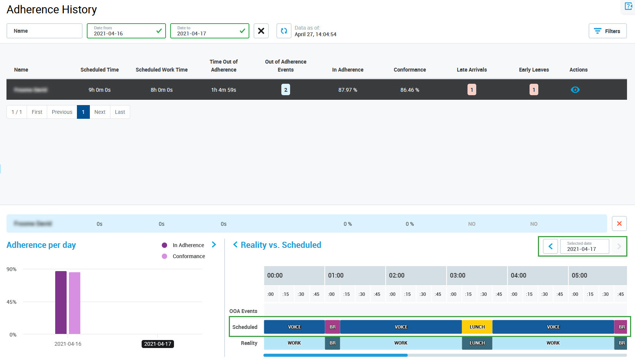The image size is (635, 364).
Task: Open the Date from picker
Action: point(126,31)
